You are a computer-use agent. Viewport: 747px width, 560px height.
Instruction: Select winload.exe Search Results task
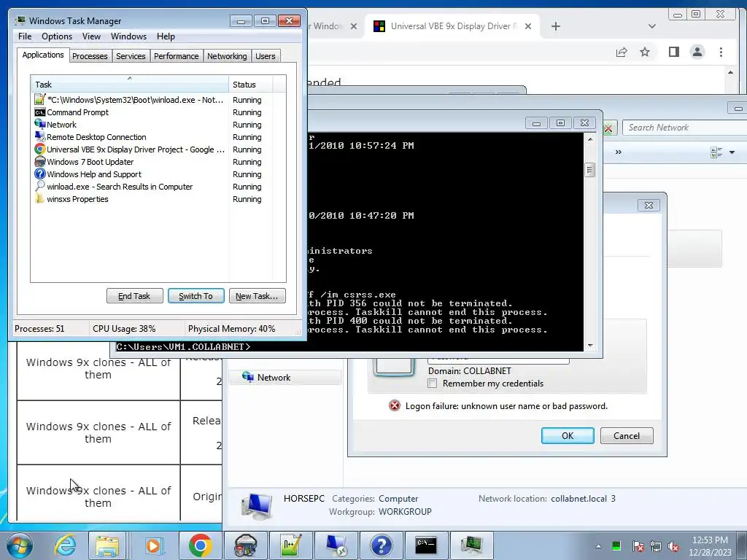tap(153, 187)
